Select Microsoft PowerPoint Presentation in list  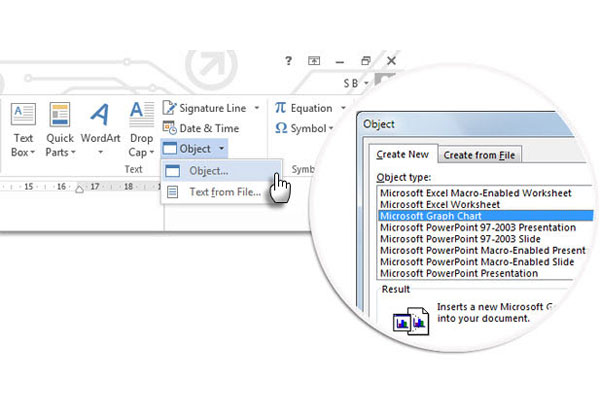pyautogui.click(x=459, y=273)
